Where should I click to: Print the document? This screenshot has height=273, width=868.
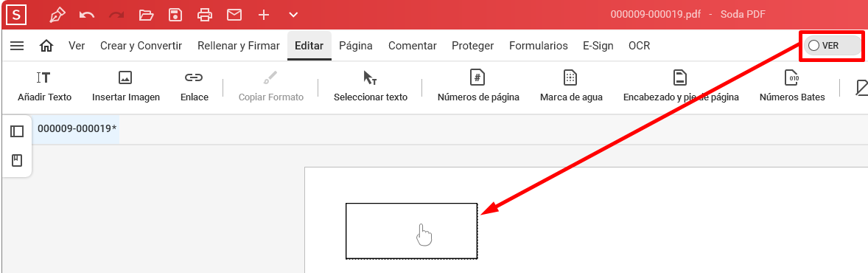[x=205, y=15]
